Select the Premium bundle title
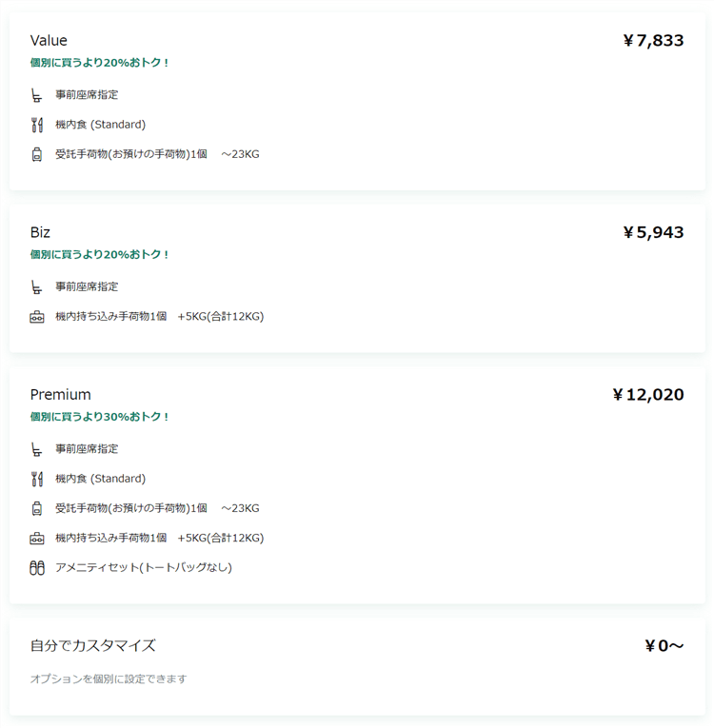This screenshot has height=728, width=714. (x=60, y=394)
